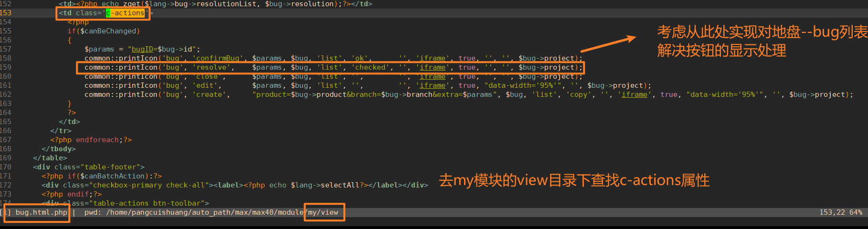Image resolution: width=868 pixels, height=229 pixels.
Task: Click the bug.html.php filename in status line
Action: 41,212
